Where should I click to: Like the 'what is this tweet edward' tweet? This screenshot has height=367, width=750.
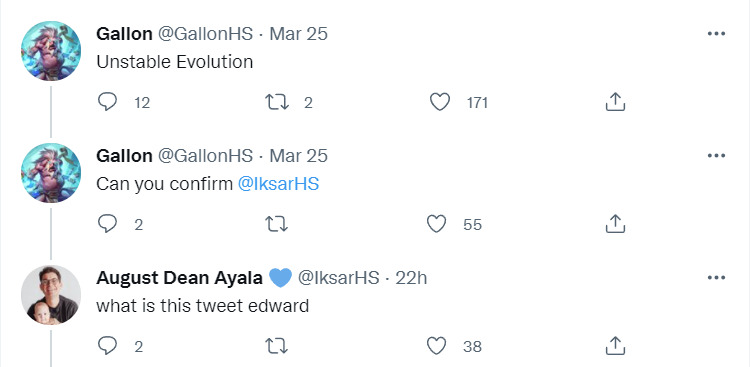[x=436, y=346]
